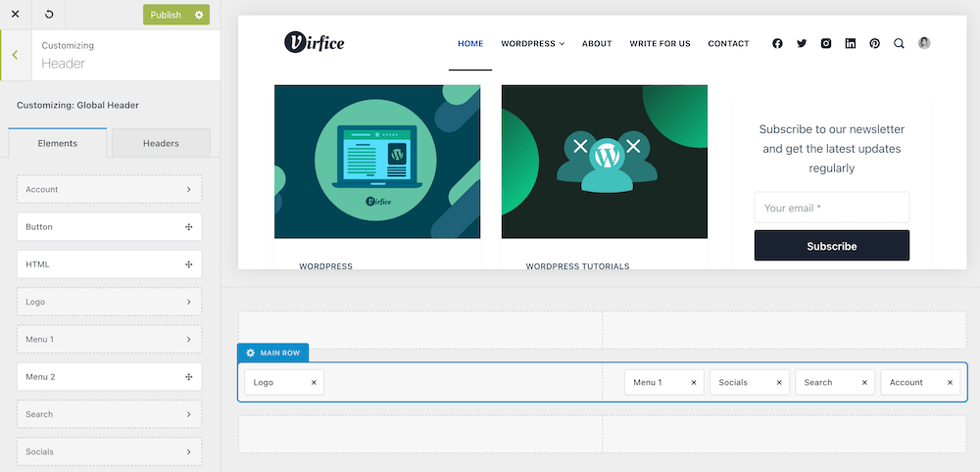The image size is (980, 472).
Task: Click the Twitter icon in header
Action: pyautogui.click(x=802, y=44)
